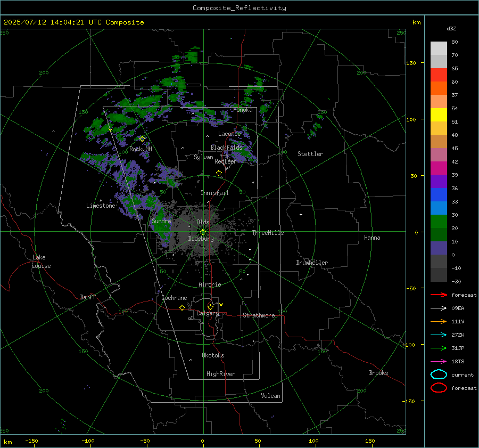
Task: Click the Olds city label
Action: [203, 222]
